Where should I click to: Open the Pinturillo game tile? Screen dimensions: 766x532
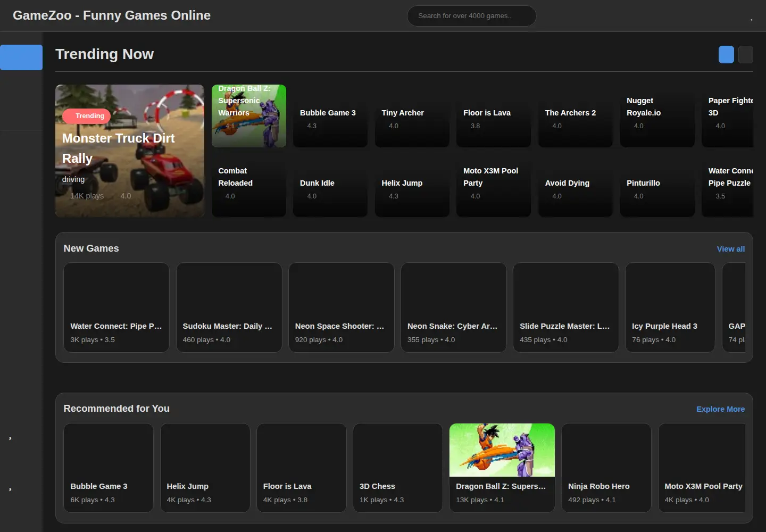pyautogui.click(x=657, y=186)
